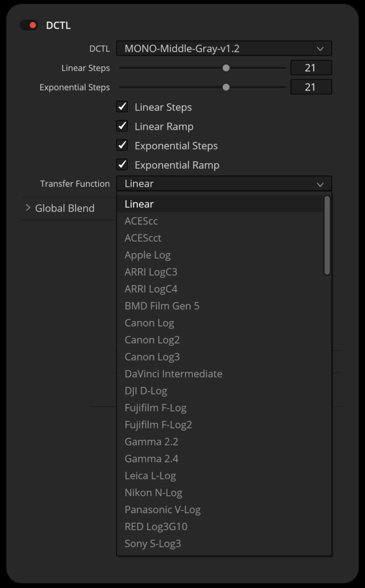
Task: Select ACEScct from the list
Action: [x=143, y=238]
